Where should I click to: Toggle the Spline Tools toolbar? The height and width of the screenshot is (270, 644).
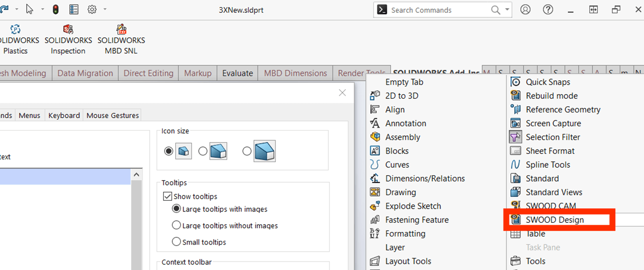click(x=547, y=165)
